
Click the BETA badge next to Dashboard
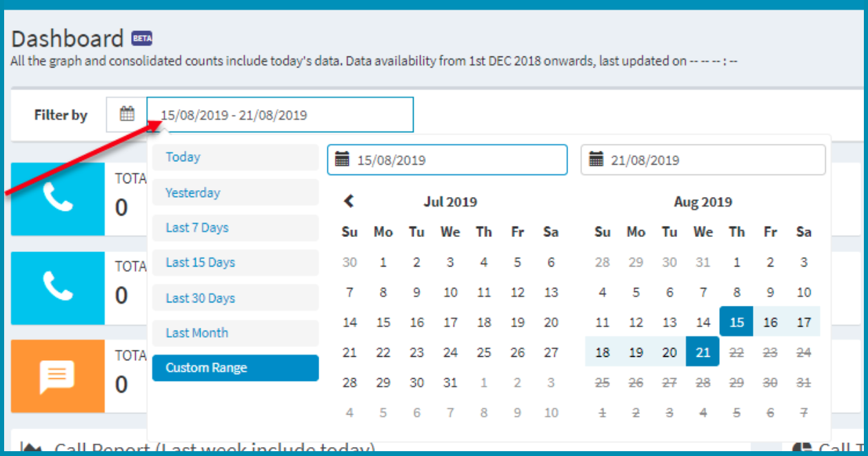[x=141, y=38]
